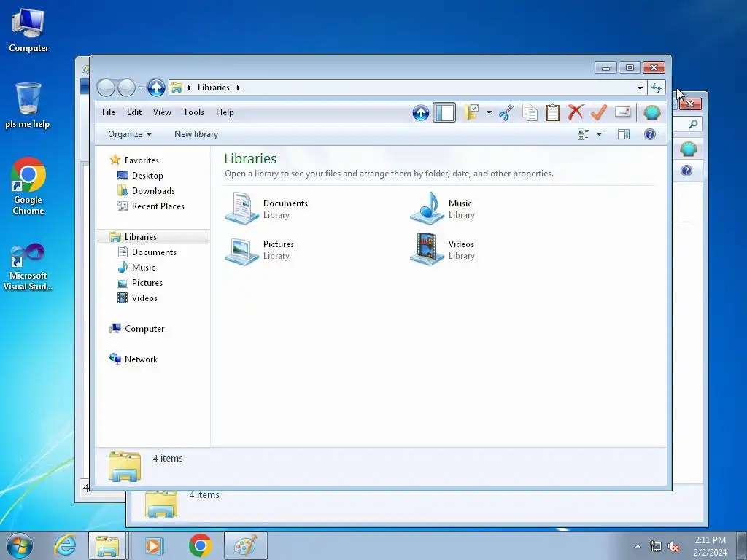Click the blue Help question mark in the front window

click(x=650, y=134)
